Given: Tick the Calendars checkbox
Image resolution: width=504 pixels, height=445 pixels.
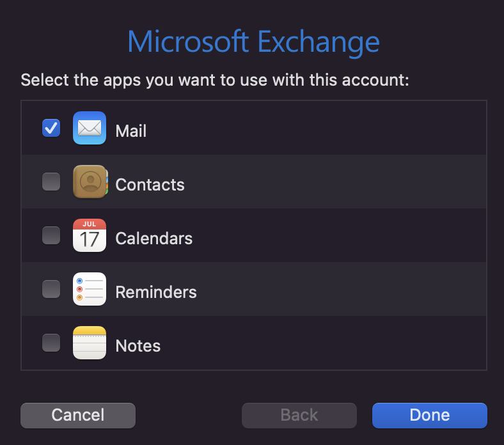Looking at the screenshot, I should 51,235.
